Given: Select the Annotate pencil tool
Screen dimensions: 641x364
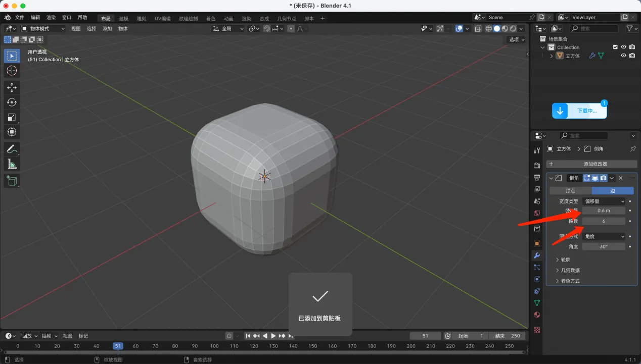Looking at the screenshot, I should click(x=12, y=149).
